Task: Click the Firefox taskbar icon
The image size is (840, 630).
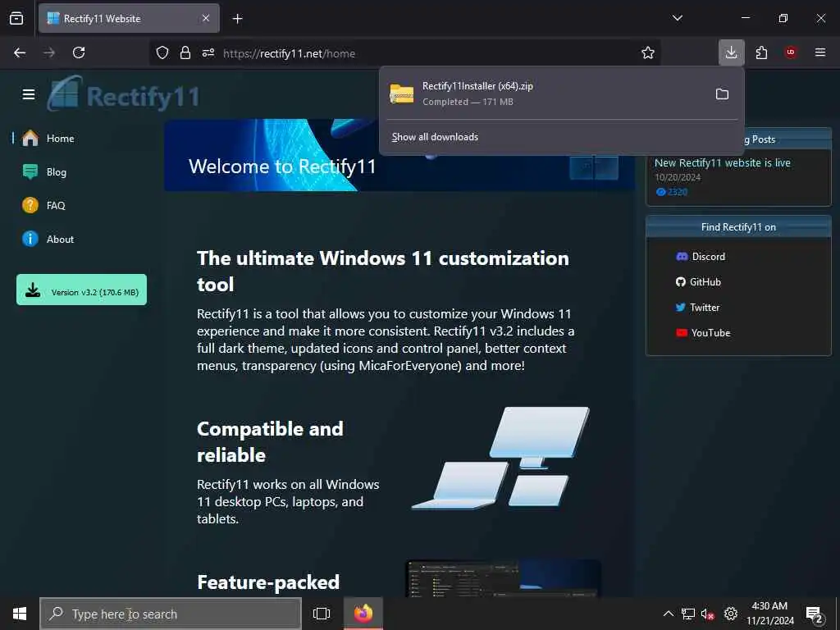Action: tap(363, 614)
